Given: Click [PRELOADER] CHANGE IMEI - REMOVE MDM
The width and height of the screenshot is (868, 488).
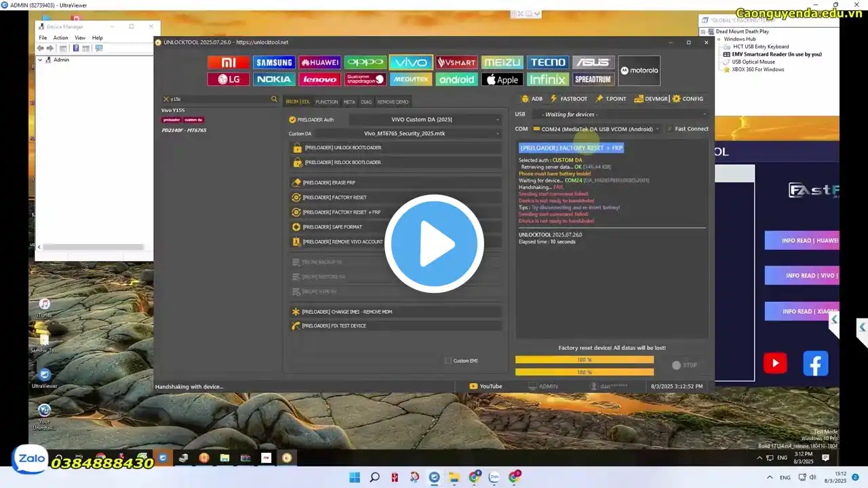Looking at the screenshot, I should pyautogui.click(x=396, y=312).
